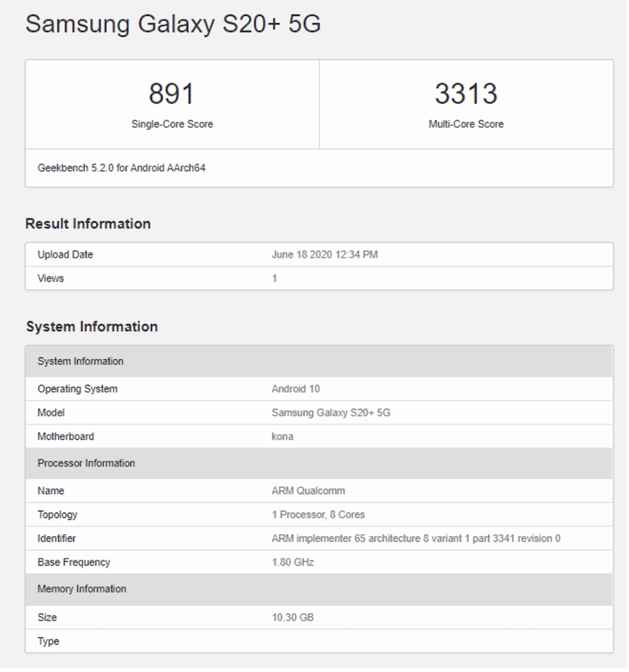The height and width of the screenshot is (672, 629).
Task: Select the Multi-Core Score panel
Action: click(x=466, y=105)
